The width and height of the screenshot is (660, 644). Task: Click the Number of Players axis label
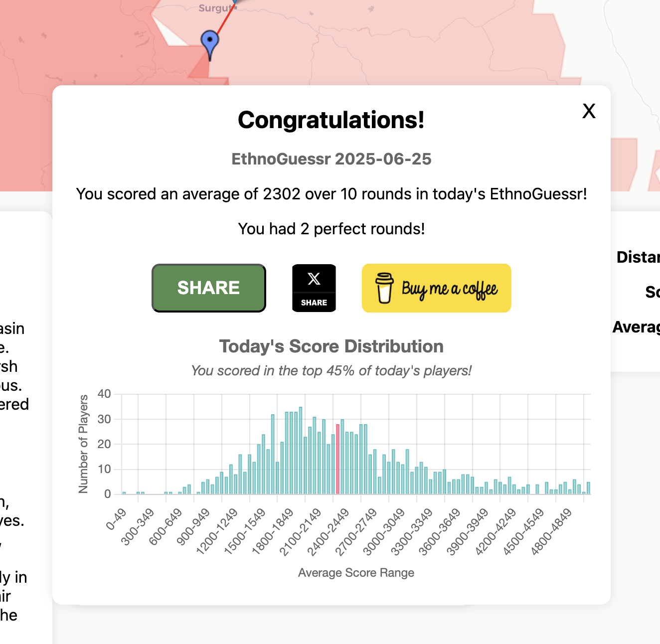click(x=83, y=444)
